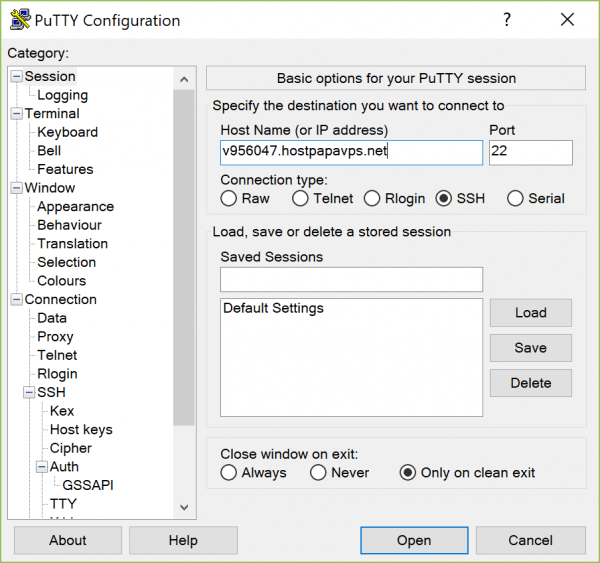600x563 pixels.
Task: Open the Session category
Action: (x=50, y=76)
